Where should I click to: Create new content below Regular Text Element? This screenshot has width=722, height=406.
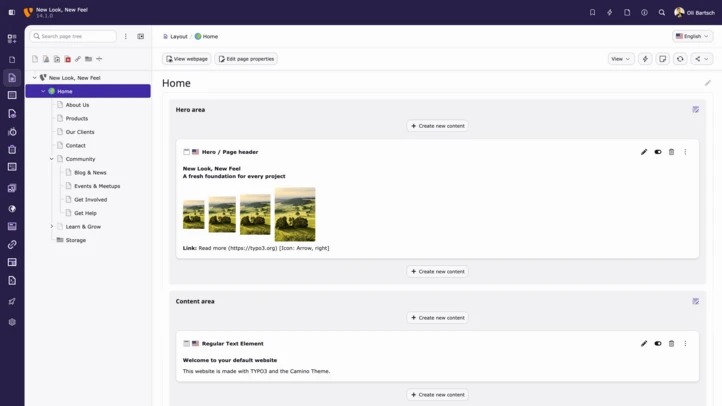(x=437, y=394)
